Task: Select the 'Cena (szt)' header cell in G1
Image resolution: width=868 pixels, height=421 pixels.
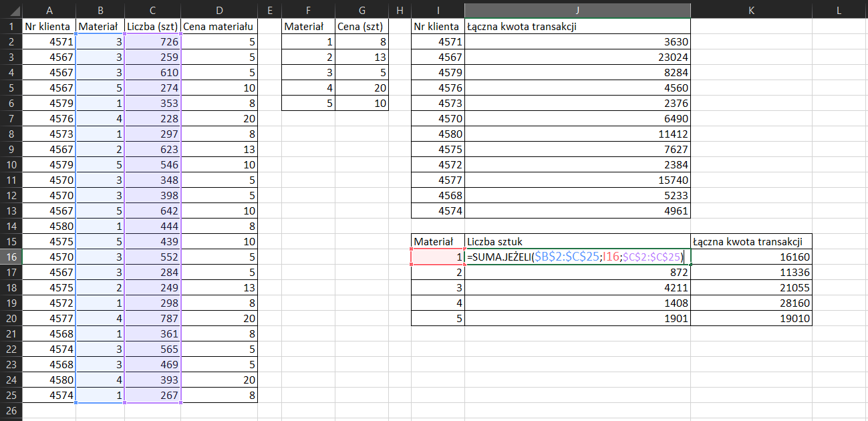Action: click(x=361, y=26)
